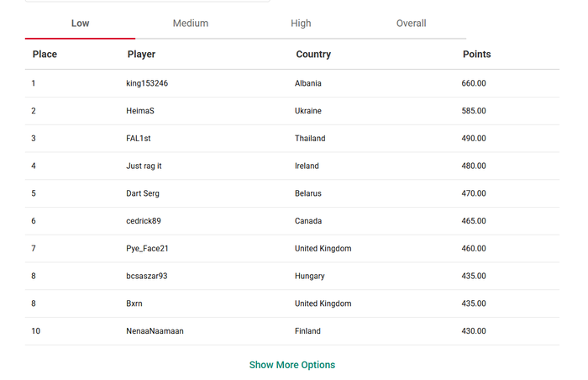
Task: Click the Country column header
Action: pos(313,55)
